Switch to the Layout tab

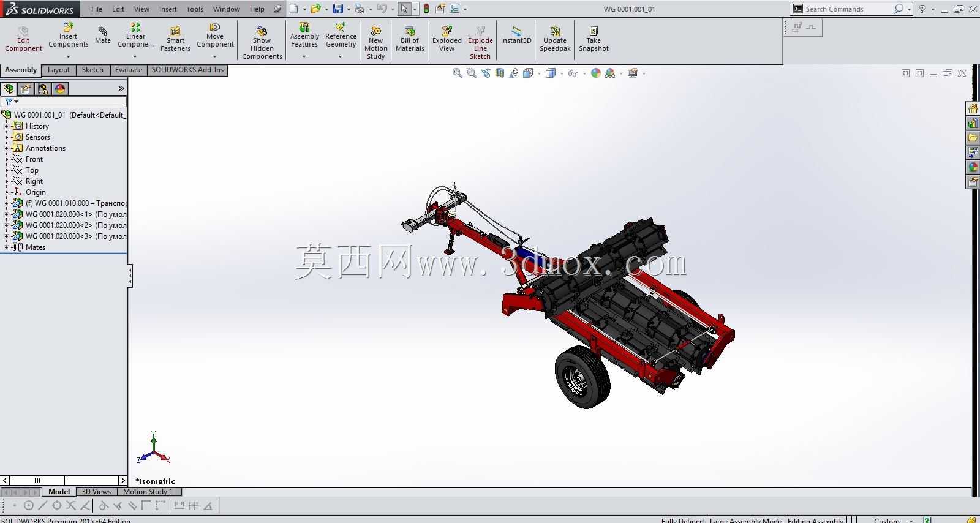point(59,70)
